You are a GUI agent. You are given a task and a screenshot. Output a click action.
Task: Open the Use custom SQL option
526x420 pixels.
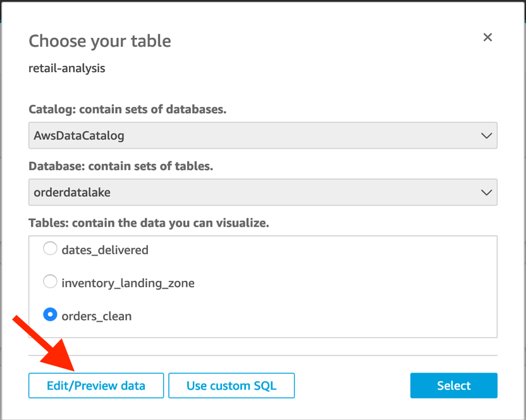(231, 385)
